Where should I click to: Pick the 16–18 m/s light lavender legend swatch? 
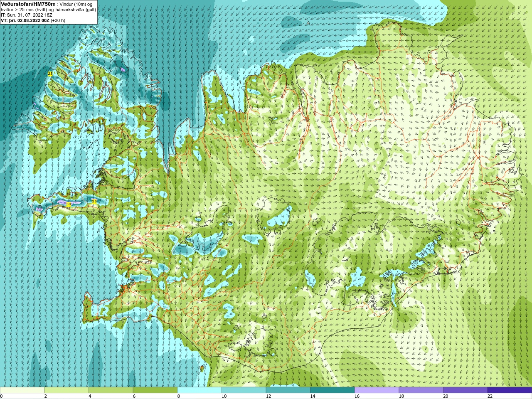click(377, 390)
